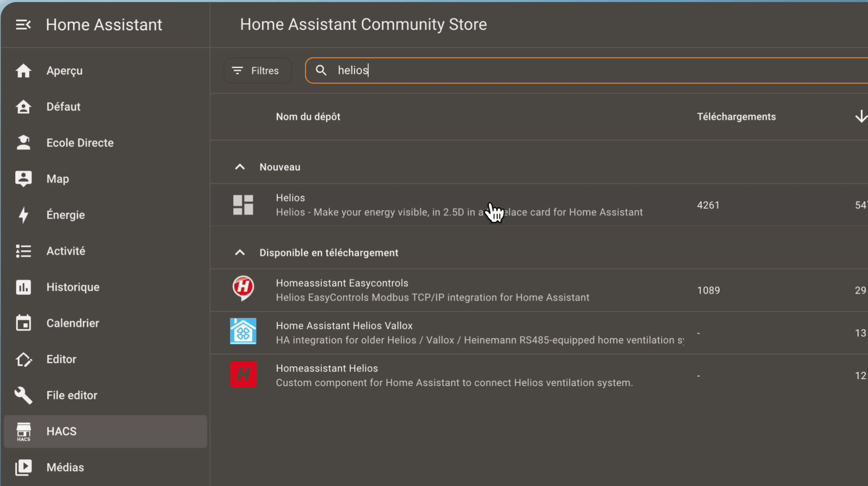Click the Calendrier sidebar label
868x486 pixels.
(73, 323)
